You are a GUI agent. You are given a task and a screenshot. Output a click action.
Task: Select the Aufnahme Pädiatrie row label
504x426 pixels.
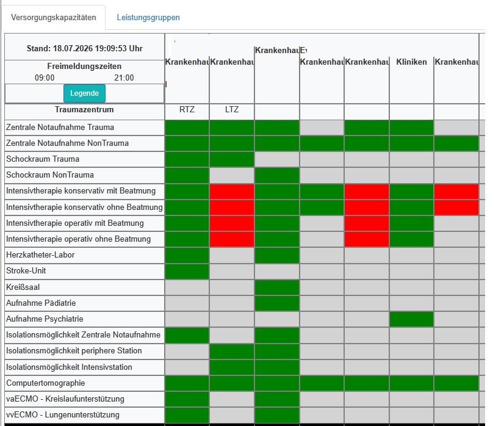pos(41,303)
